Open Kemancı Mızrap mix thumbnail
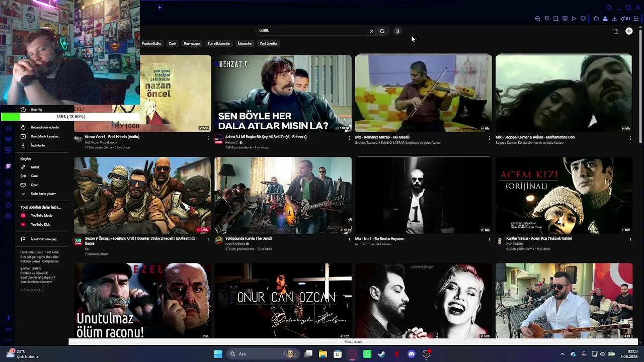The width and height of the screenshot is (644, 362). (x=423, y=94)
